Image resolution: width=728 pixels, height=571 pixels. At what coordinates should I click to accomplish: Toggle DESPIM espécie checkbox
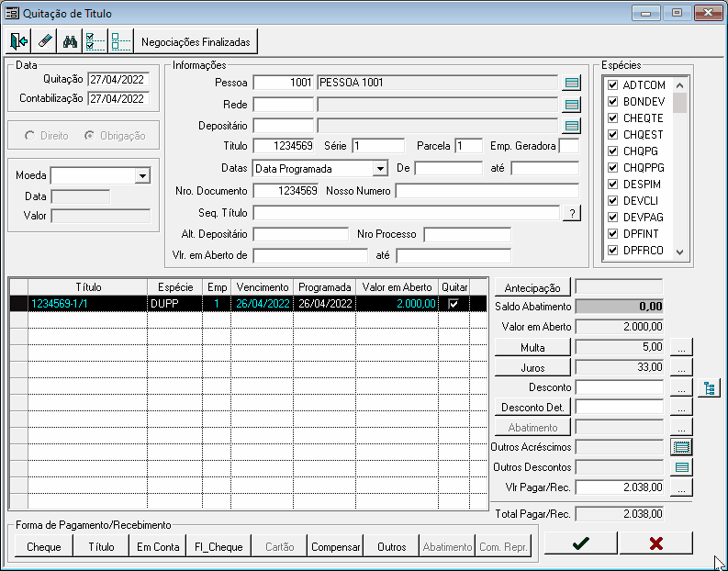pos(613,185)
